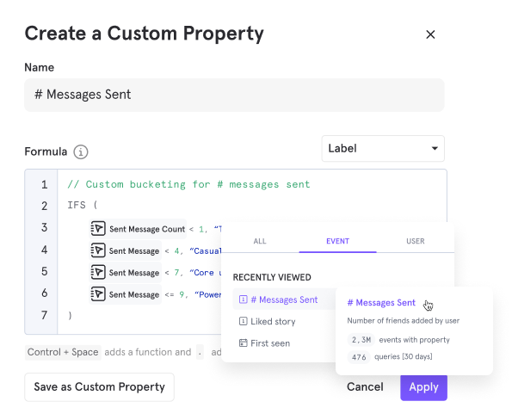Click the Name input field
This screenshot has height=420, width=512.
tap(234, 95)
